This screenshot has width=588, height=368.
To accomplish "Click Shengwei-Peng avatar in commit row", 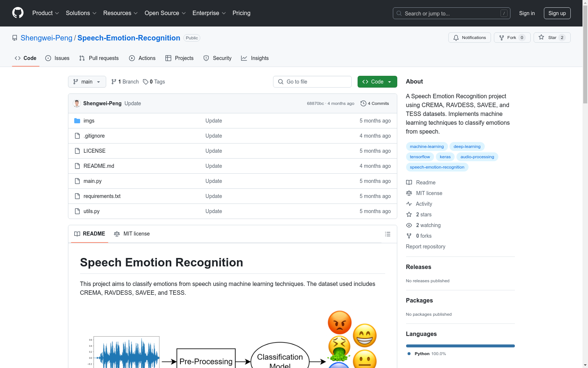I will (x=77, y=103).
